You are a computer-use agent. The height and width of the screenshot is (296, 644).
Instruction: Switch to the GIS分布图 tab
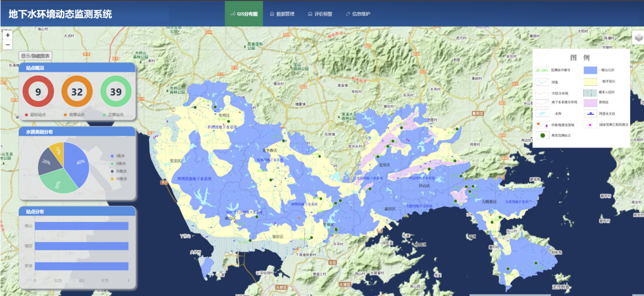244,14
